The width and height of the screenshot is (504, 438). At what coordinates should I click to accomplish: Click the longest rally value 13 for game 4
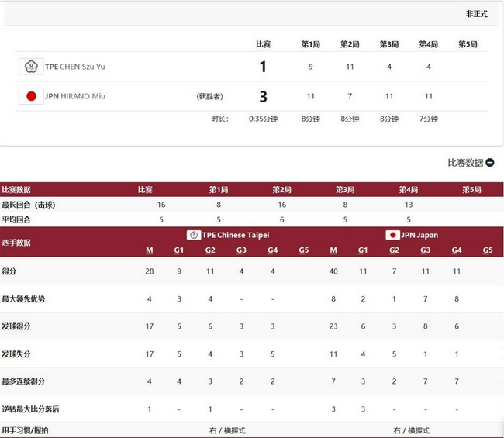pos(409,205)
